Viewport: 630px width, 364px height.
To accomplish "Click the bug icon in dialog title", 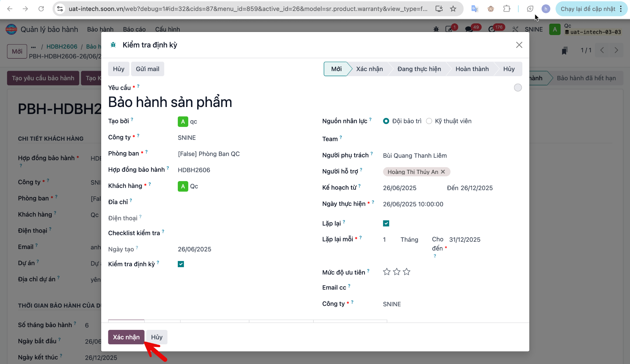I will (113, 45).
